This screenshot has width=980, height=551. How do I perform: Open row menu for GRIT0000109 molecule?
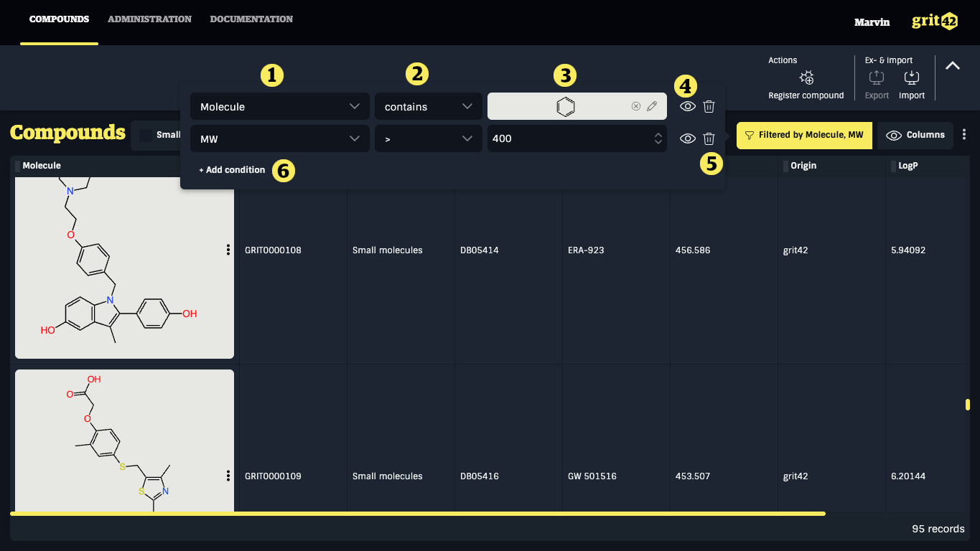coord(228,476)
